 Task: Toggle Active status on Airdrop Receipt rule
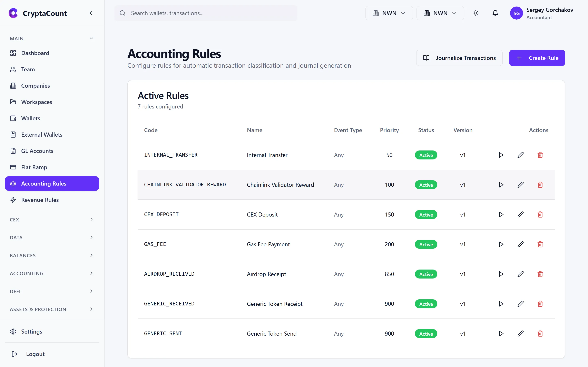(x=426, y=274)
